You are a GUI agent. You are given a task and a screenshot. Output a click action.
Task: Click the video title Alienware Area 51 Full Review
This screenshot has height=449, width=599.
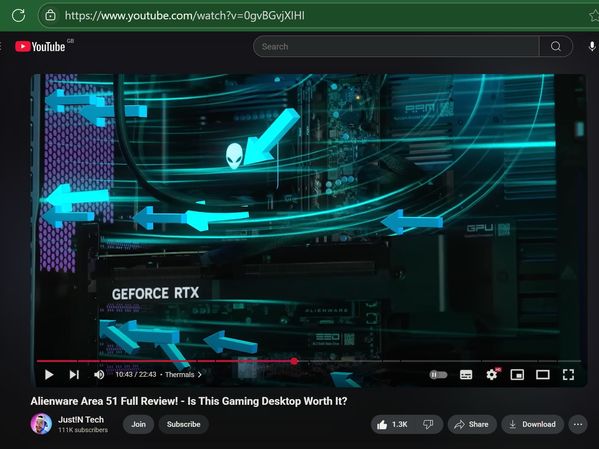189,401
